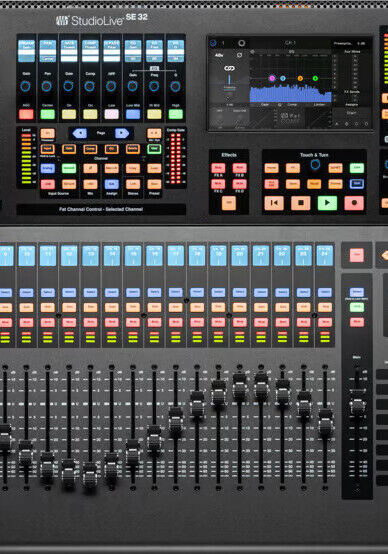Grab the channel 13 fader cap

coord(90,476)
